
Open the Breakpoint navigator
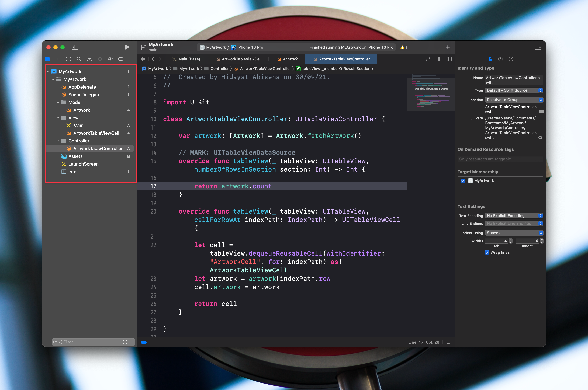121,59
